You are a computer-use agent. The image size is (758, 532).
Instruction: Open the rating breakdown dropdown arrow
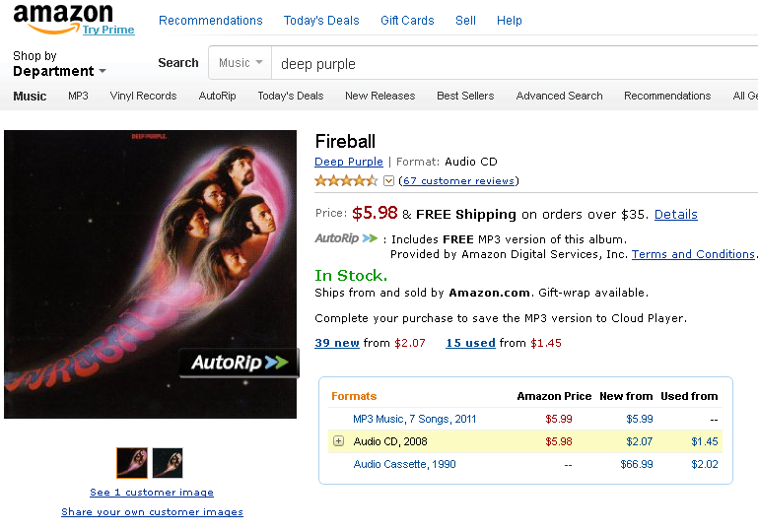point(388,181)
